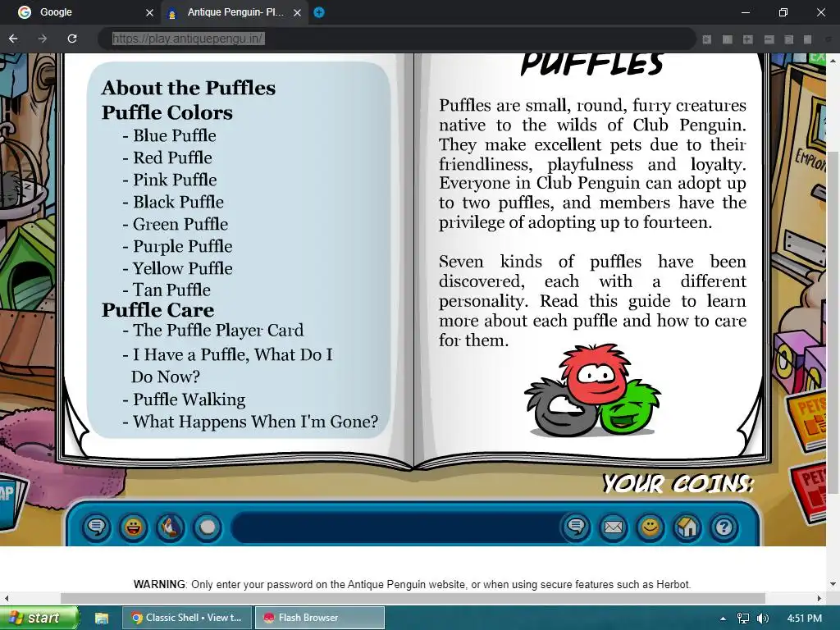
Task: Click the scroll right arrow of horizontal scrollbar
Action: click(819, 598)
